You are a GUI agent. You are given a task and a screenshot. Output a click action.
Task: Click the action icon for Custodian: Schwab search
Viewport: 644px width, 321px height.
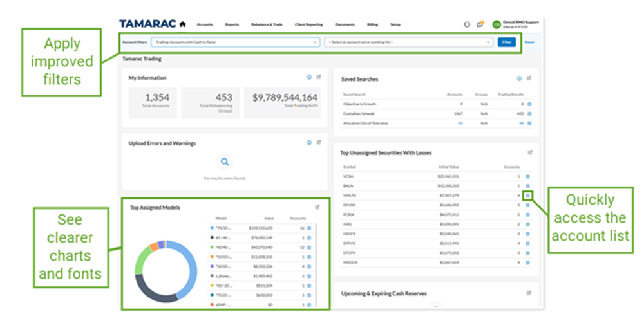tap(529, 113)
